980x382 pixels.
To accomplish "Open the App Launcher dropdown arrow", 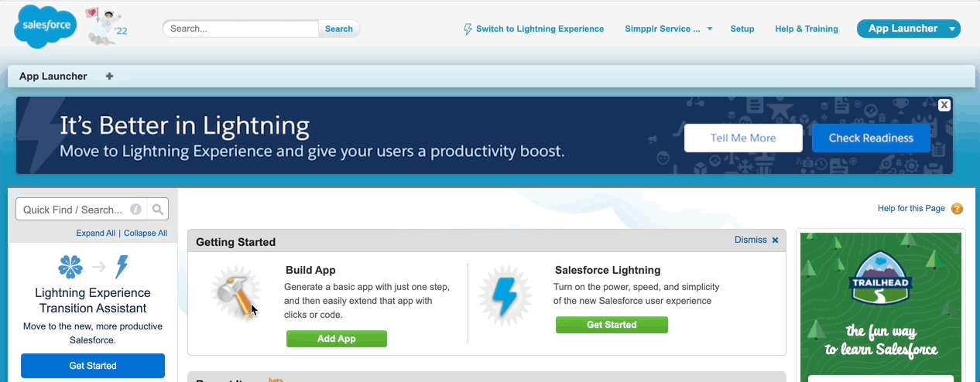I will (952, 29).
